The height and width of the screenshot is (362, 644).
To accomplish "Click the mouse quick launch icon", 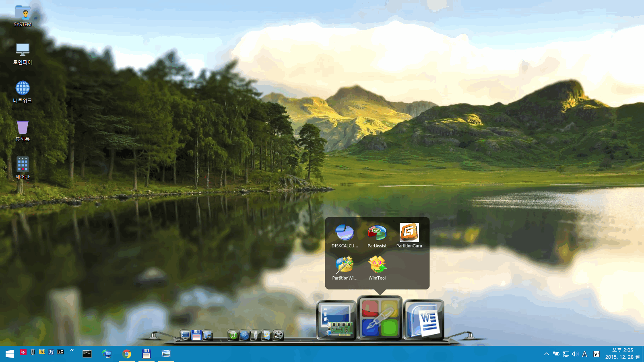I will 33,352.
